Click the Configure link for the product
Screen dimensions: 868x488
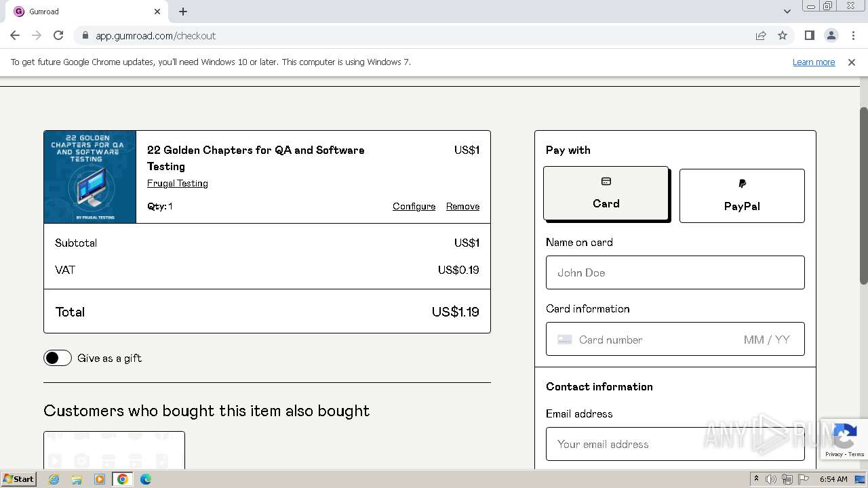pos(414,207)
